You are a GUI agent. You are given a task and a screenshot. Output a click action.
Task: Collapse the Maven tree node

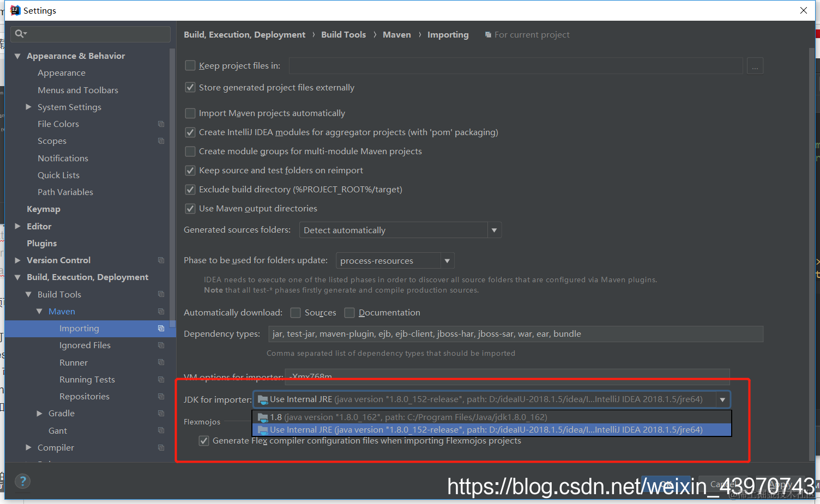tap(39, 311)
